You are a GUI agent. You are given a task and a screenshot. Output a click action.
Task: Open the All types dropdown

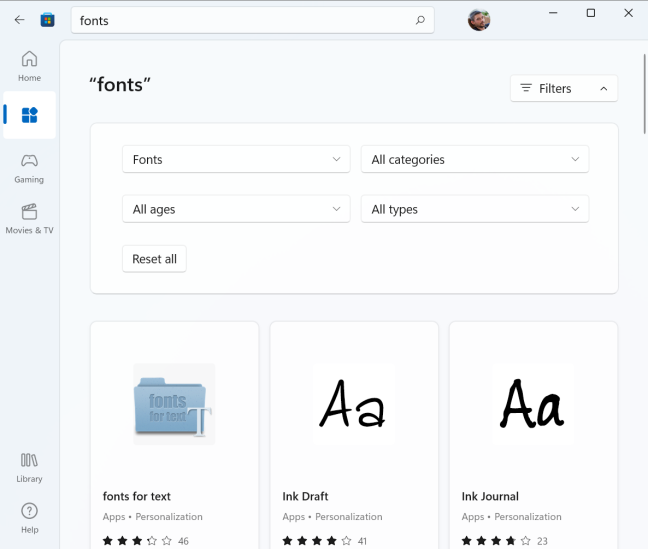475,209
